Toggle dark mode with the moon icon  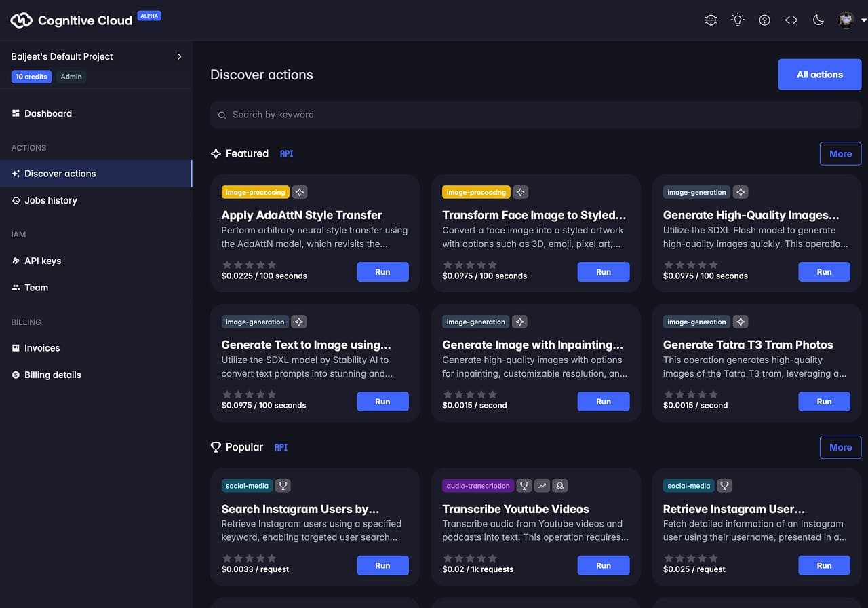coord(818,20)
